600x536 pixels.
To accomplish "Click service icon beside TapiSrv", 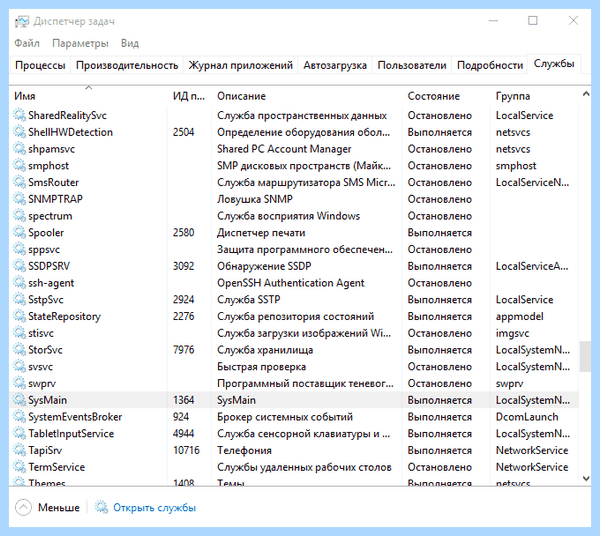I will [x=20, y=450].
